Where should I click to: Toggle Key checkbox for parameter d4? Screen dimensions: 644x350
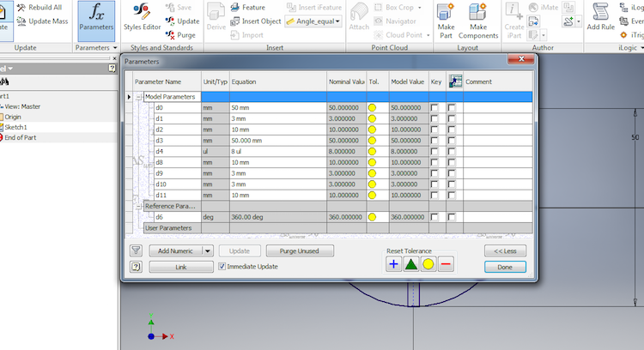point(434,151)
